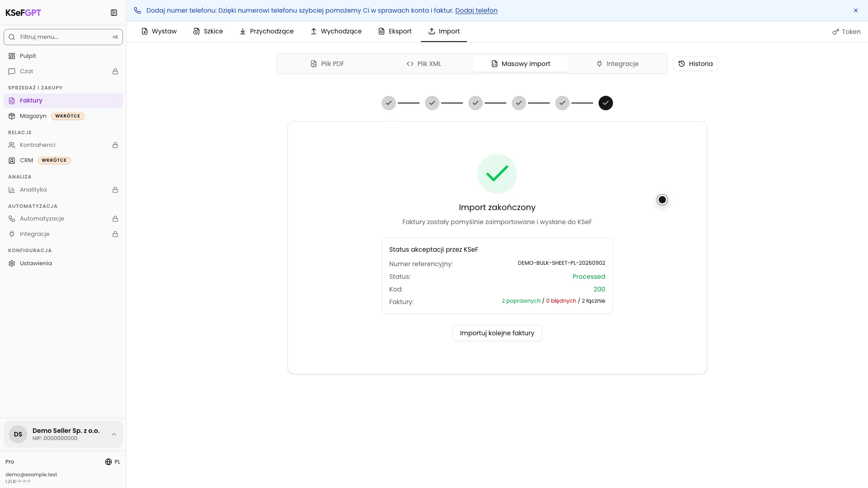Open the Czat menu item
868x488 pixels.
click(x=63, y=71)
